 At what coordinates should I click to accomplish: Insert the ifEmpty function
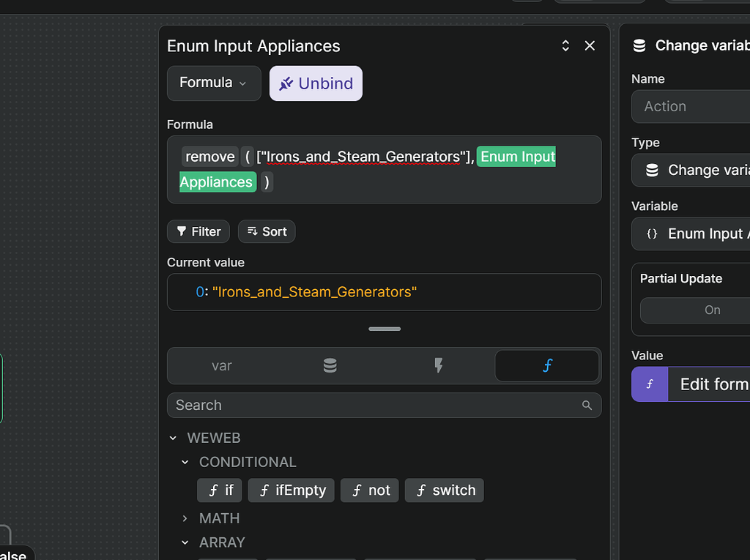click(291, 490)
